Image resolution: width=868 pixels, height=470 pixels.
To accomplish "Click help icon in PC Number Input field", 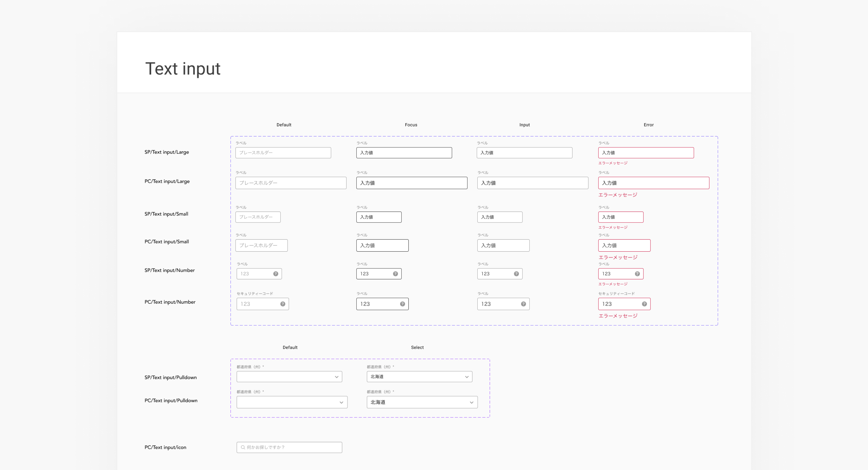I will 523,304.
